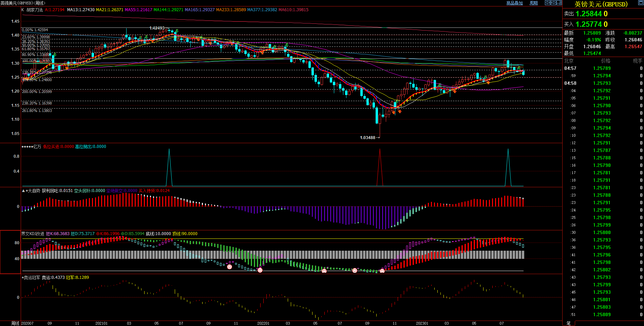The width and height of the screenshot is (644, 326).
Task: Click the rightmost smiley face on KDJ chart
Action: tap(382, 271)
